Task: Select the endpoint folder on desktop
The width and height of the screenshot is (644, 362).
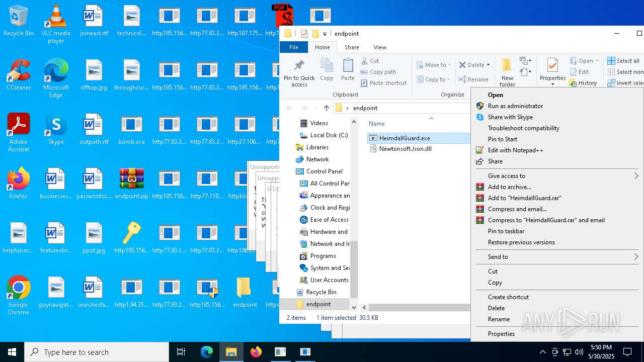Action: click(245, 293)
